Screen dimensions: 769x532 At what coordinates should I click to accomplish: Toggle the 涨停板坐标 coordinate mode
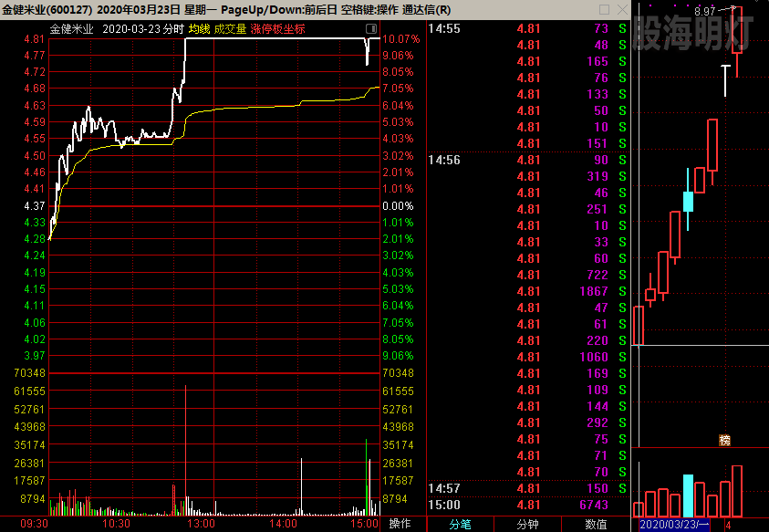[277, 29]
